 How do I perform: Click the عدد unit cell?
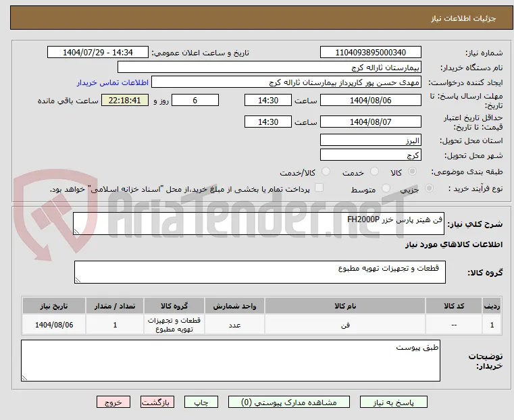point(234,325)
